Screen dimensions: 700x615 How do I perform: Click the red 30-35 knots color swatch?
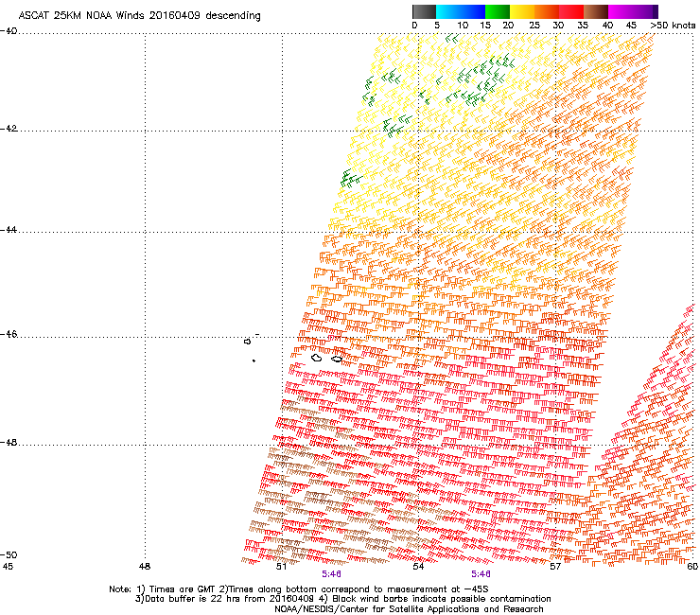(x=571, y=11)
